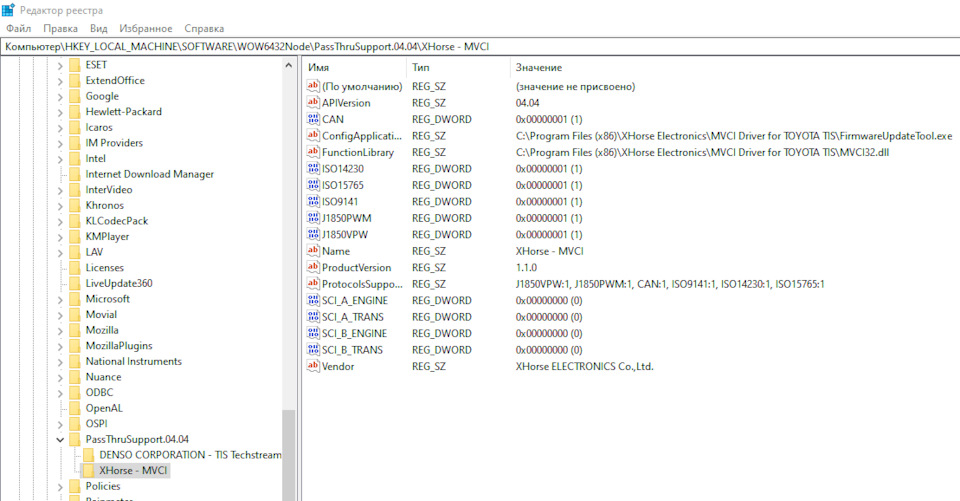Click the string icon of Name value
This screenshot has width=960, height=501.
click(313, 251)
